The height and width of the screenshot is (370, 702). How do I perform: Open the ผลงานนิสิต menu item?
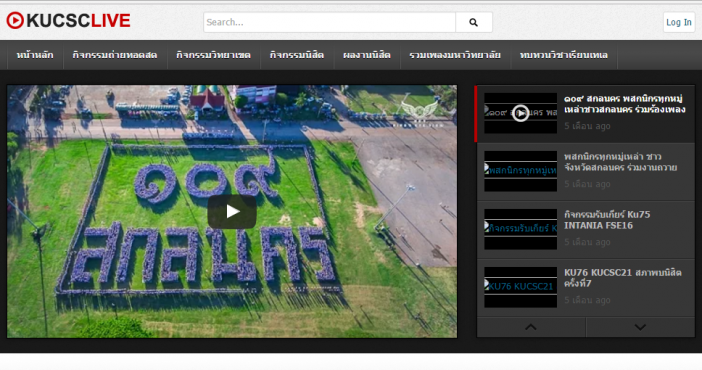367,55
